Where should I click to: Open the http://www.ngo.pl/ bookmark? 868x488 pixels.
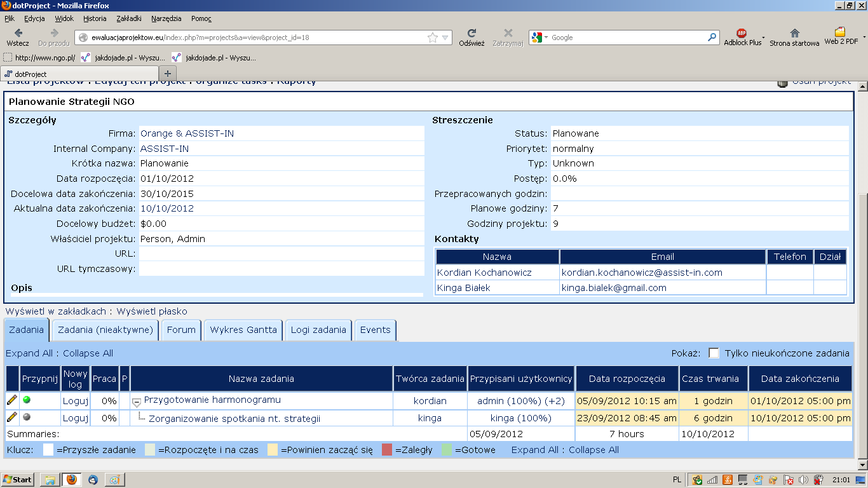coord(39,58)
